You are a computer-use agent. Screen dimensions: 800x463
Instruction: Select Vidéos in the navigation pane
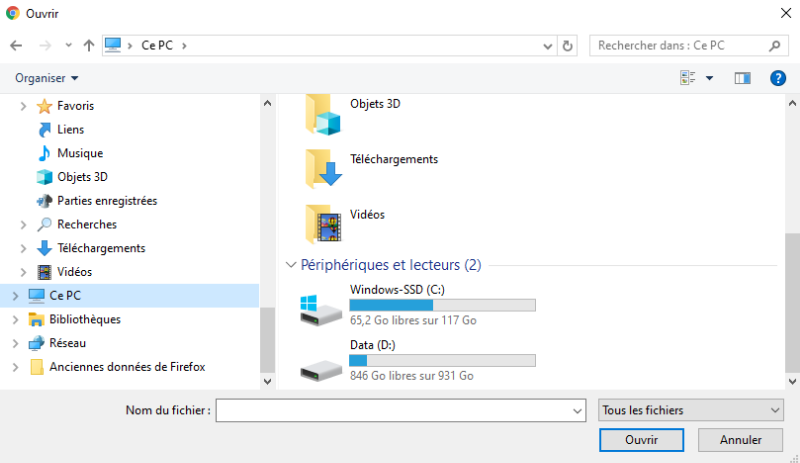(74, 272)
